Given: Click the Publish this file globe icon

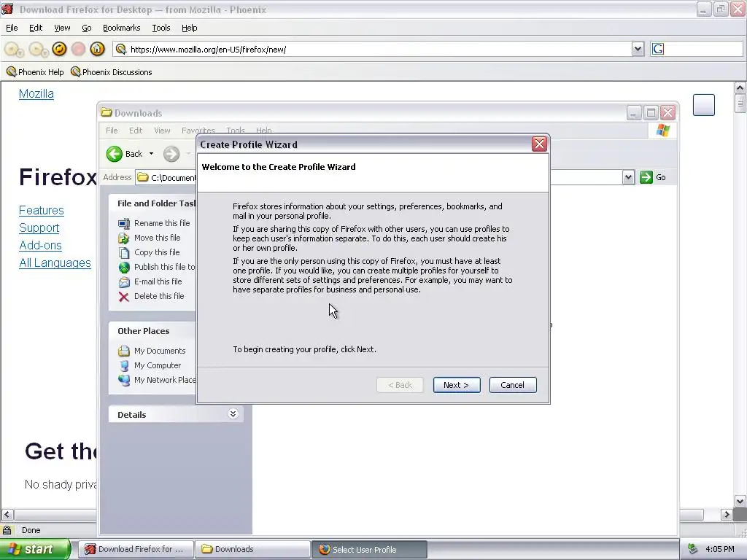Looking at the screenshot, I should [124, 267].
